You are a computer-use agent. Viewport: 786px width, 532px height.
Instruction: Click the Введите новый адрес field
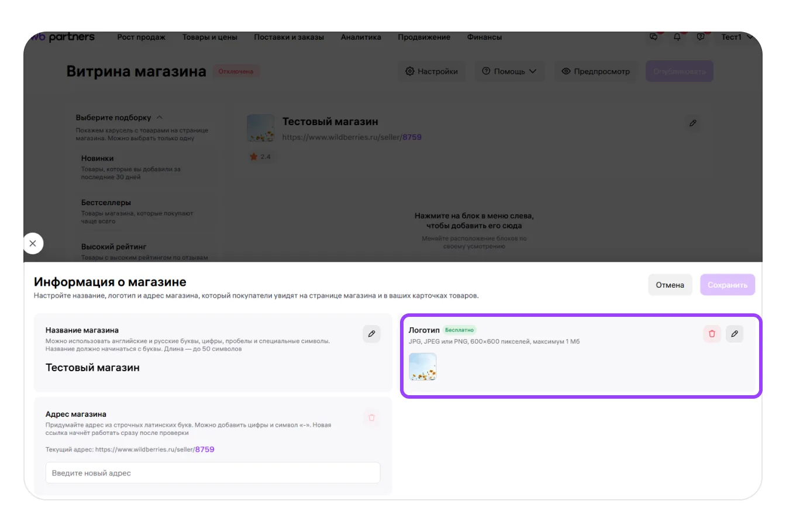tap(213, 473)
